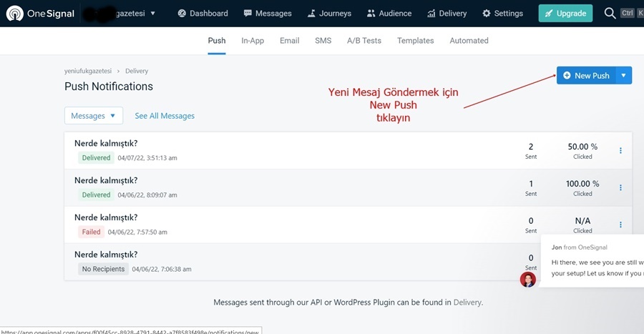Open options menu for 100.00 % clicked row
Screen dimensions: 644x334
pyautogui.click(x=620, y=187)
